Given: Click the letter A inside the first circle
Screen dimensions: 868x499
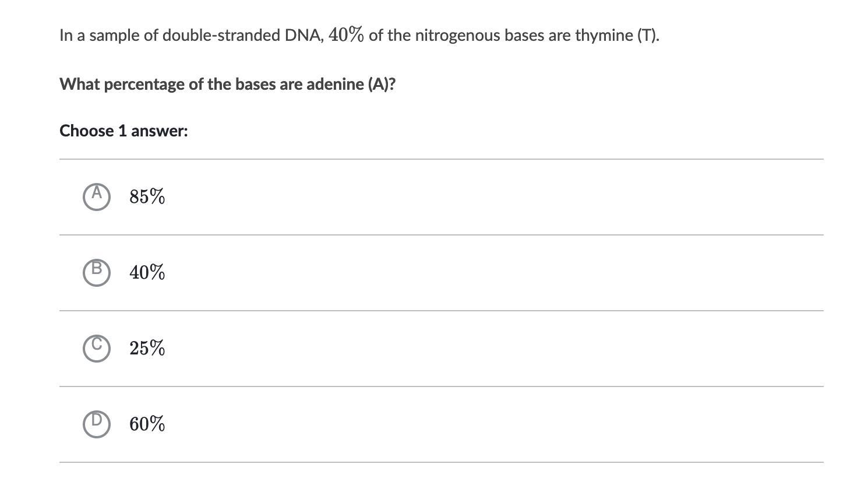Looking at the screenshot, I should click(x=97, y=192).
